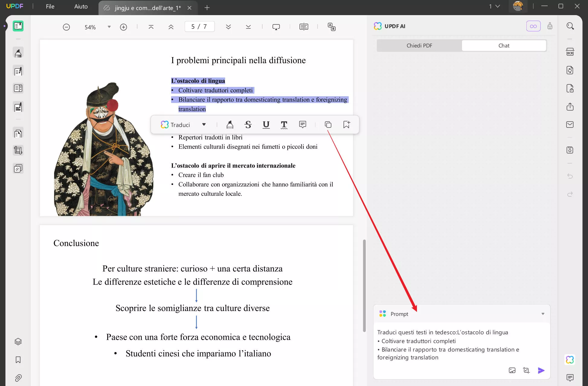Underline the selected text
Viewport: 588px width, 386px height.
[266, 125]
